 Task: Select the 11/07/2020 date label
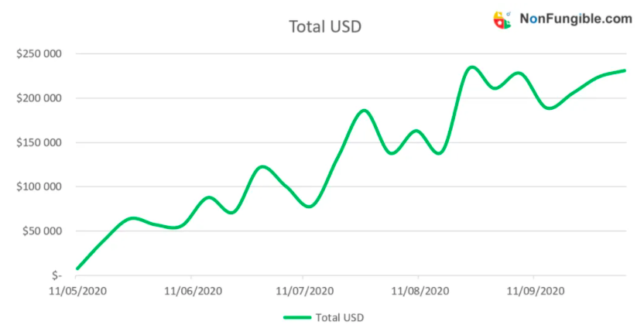coord(303,291)
